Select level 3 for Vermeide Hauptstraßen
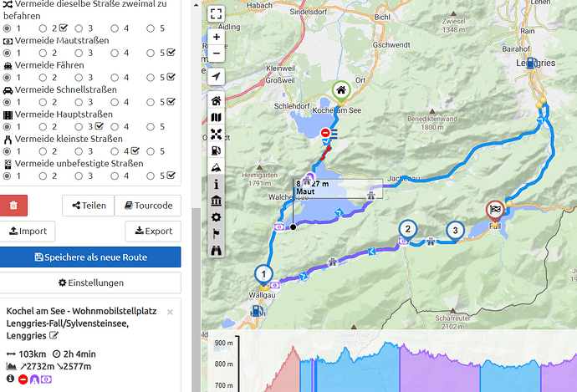 [x=79, y=126]
